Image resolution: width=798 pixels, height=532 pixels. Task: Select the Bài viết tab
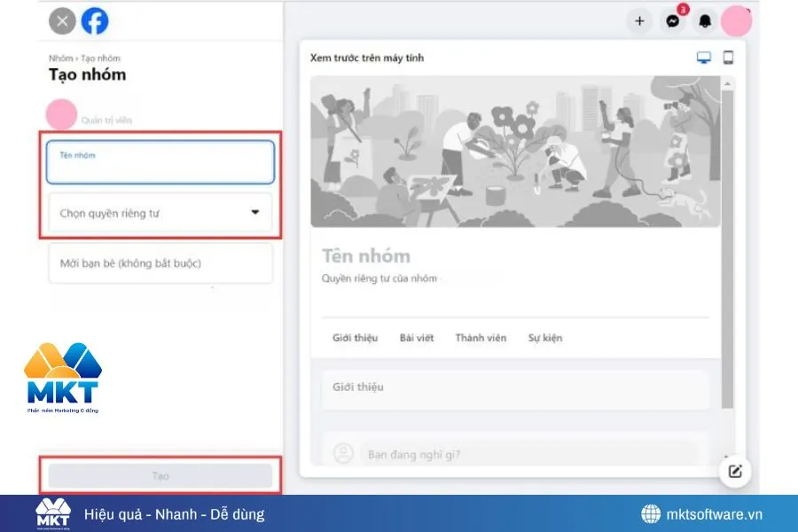pos(417,338)
